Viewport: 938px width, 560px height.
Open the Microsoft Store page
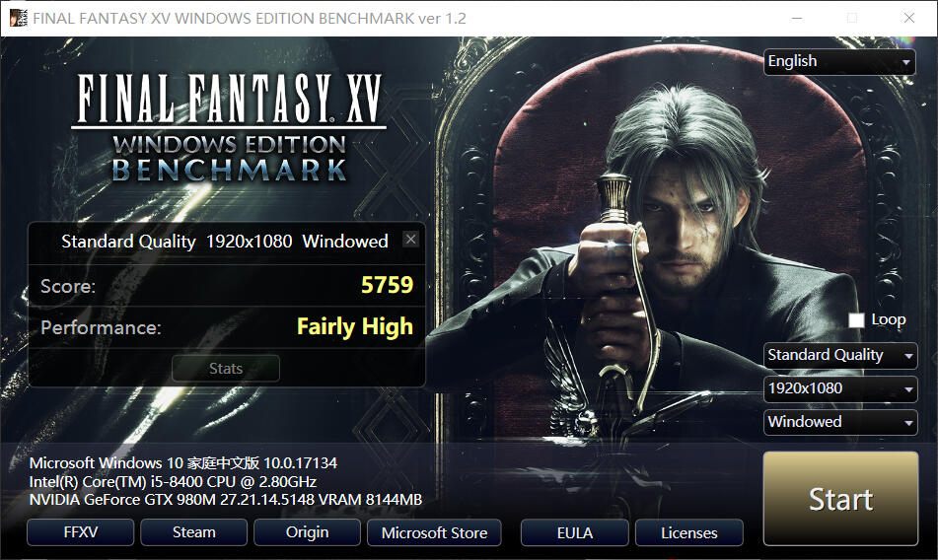click(x=434, y=532)
